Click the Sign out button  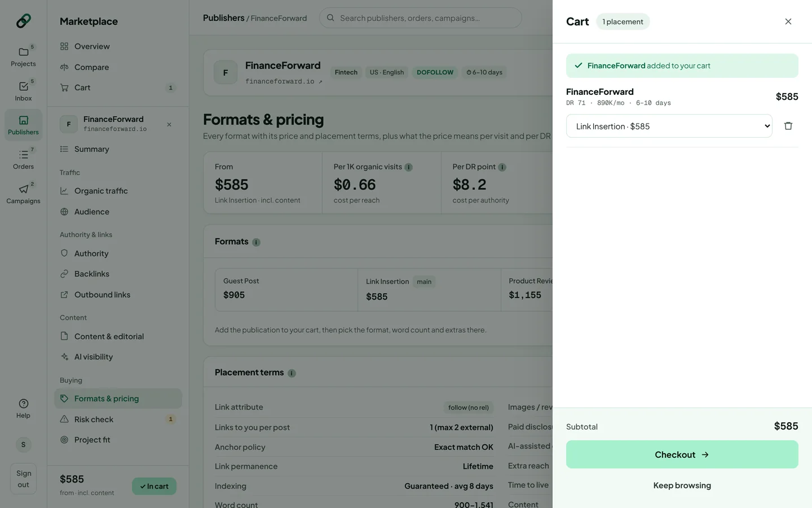[x=23, y=479]
